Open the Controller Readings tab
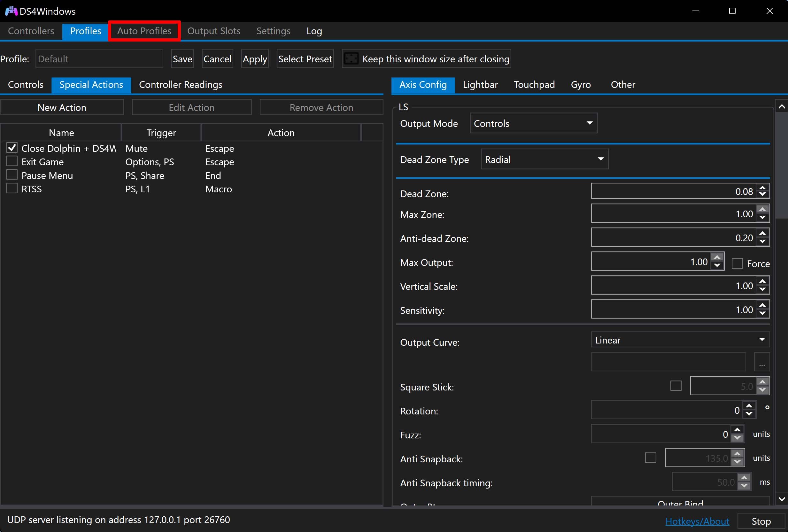 [181, 85]
